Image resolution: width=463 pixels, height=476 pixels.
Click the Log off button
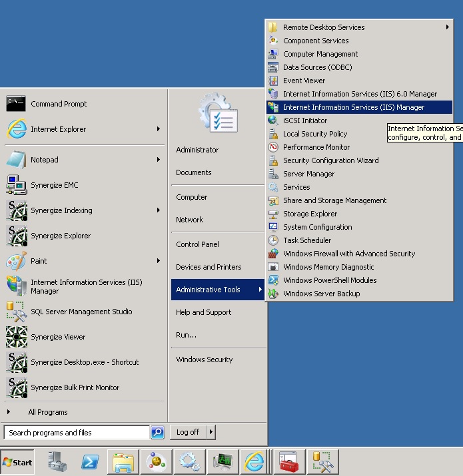coord(188,431)
